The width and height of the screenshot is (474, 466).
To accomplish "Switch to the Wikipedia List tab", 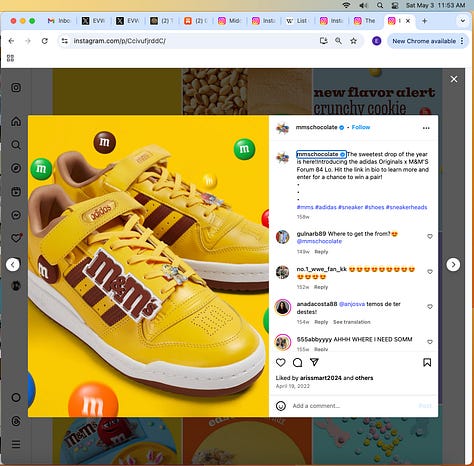I will tap(297, 21).
